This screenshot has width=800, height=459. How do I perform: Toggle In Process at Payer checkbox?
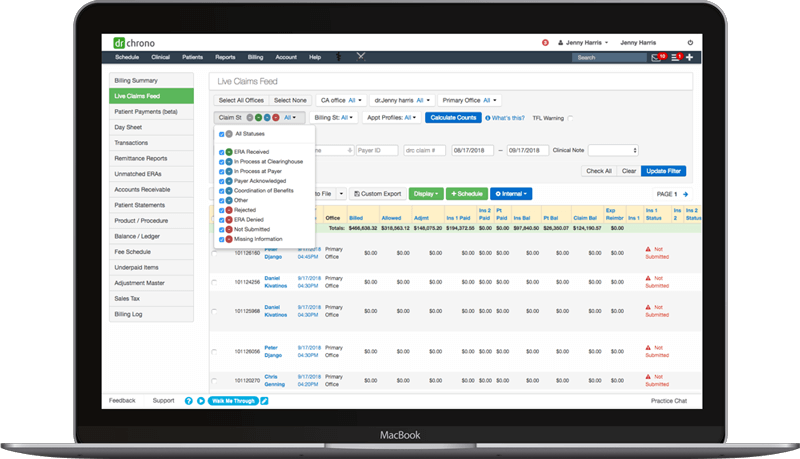tap(221, 172)
